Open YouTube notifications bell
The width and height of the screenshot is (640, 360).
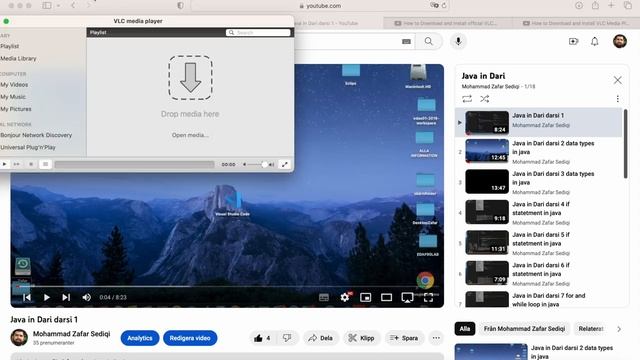tap(595, 41)
